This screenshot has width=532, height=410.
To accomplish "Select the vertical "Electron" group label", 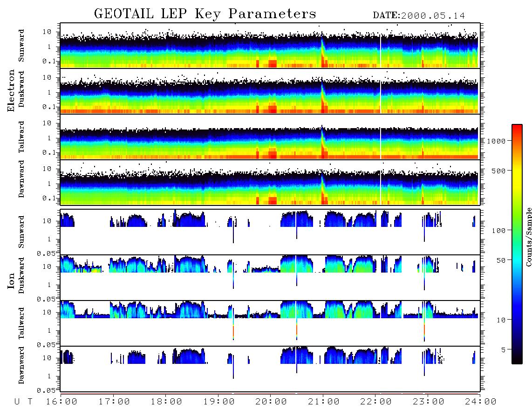I will (x=11, y=90).
